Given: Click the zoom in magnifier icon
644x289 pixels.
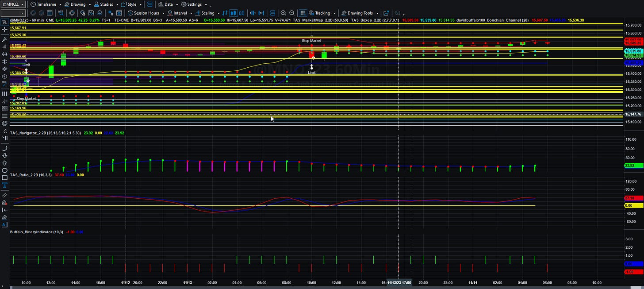Looking at the screenshot, I should click(x=283, y=13).
